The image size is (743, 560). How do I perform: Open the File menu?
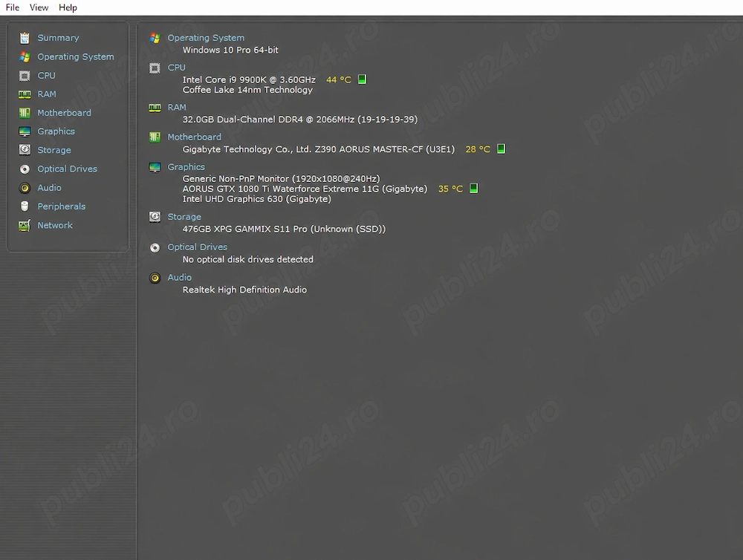[x=13, y=7]
